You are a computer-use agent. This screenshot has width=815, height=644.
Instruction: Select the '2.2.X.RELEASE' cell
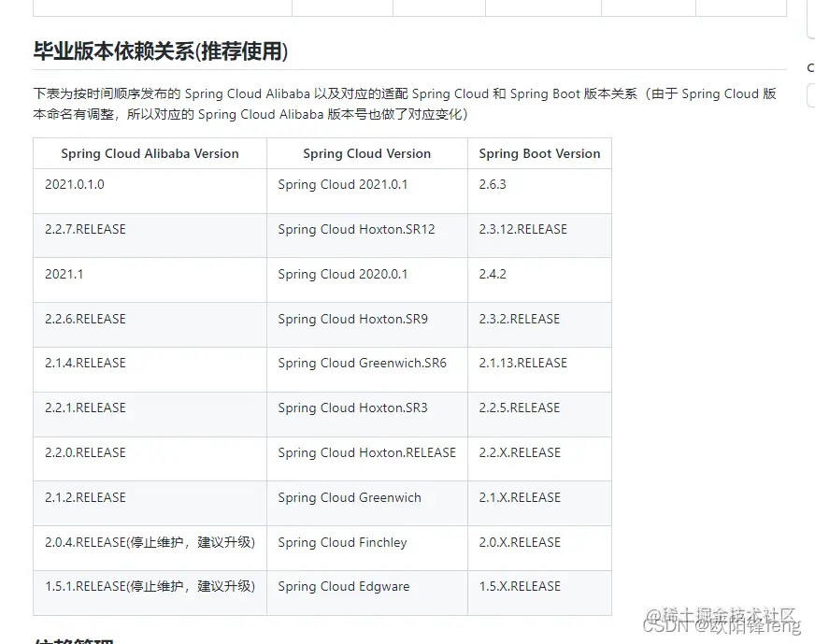click(539, 459)
